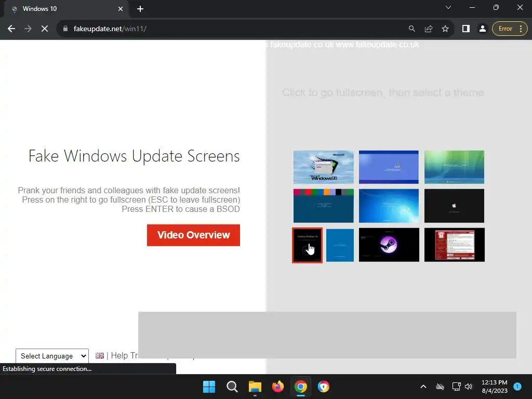Switch to Chrome in taskbar
The image size is (532, 399).
(301, 387)
